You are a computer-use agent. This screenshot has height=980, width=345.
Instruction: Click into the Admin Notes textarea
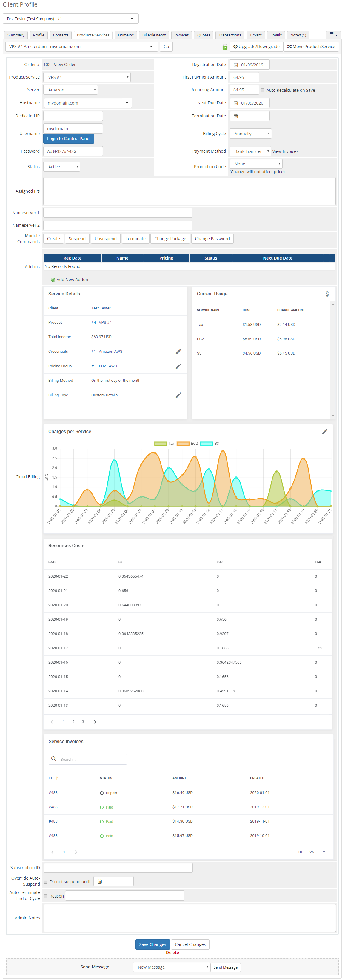[190, 918]
